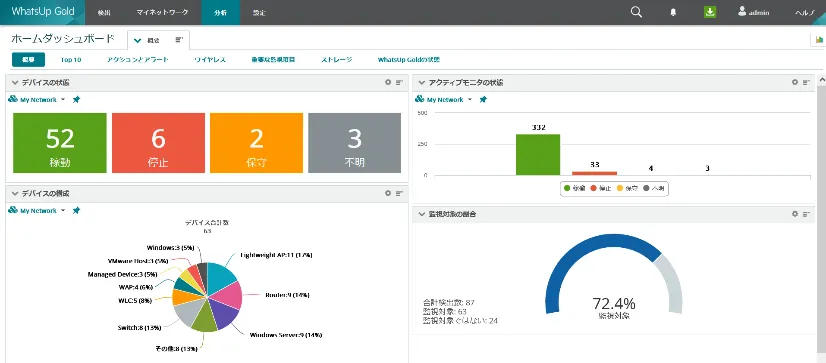This screenshot has height=363, width=826.
Task: Open menu icon of デバイスの状態 panel
Action: (x=399, y=82)
